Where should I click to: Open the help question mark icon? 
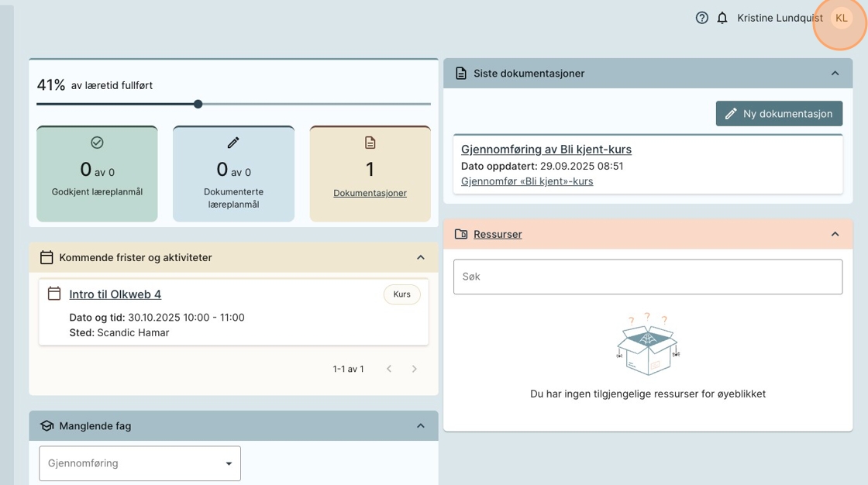click(702, 18)
